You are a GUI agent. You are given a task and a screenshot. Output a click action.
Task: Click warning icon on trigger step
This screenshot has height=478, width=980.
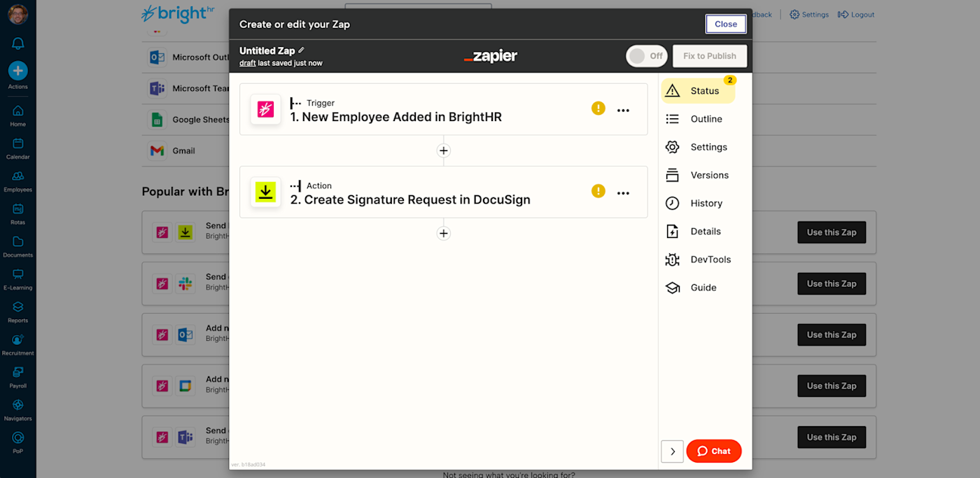click(x=598, y=108)
